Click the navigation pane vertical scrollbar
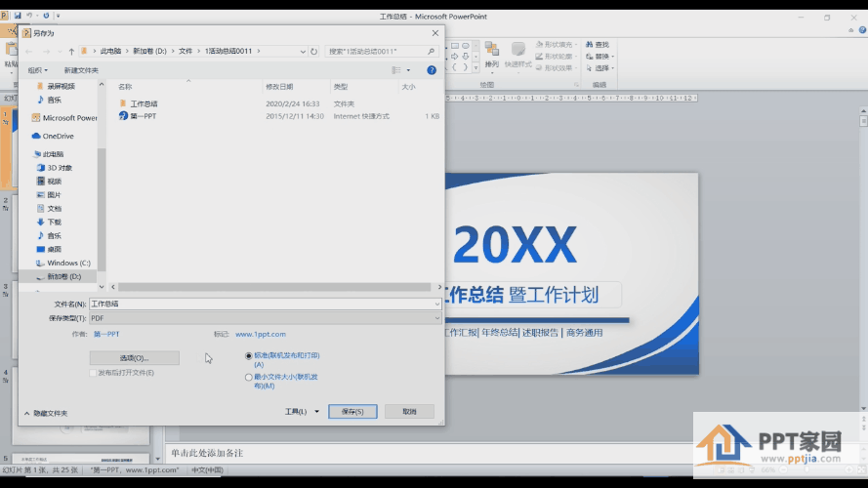The height and width of the screenshot is (488, 868). [x=102, y=210]
